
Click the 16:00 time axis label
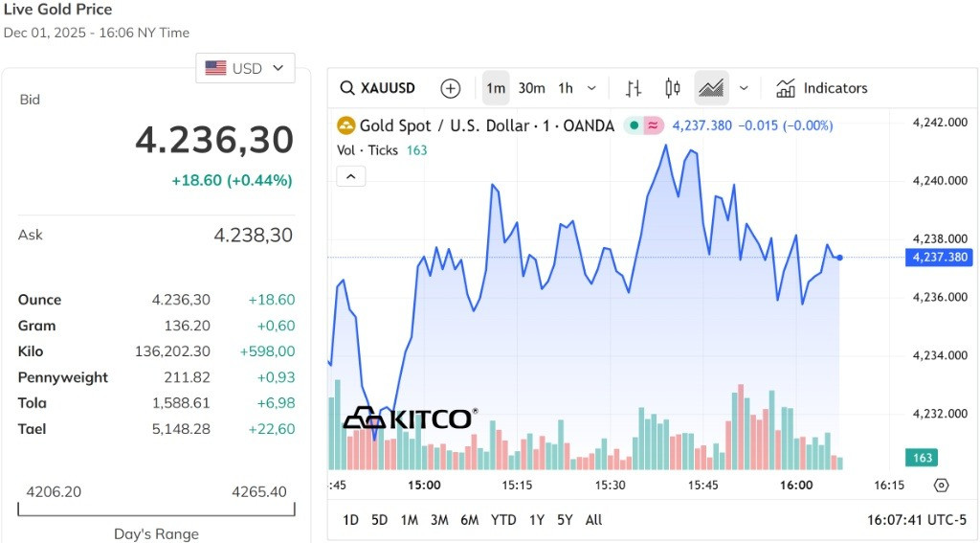pyautogui.click(x=796, y=486)
